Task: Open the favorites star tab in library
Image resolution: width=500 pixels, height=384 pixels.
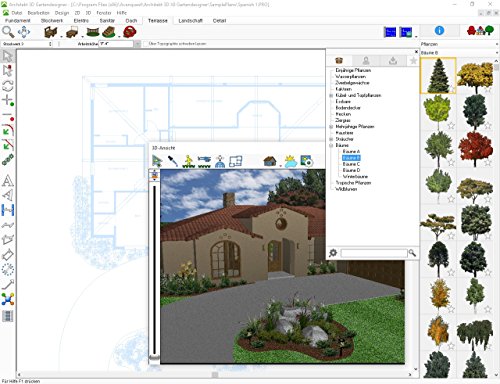Action: (413, 60)
